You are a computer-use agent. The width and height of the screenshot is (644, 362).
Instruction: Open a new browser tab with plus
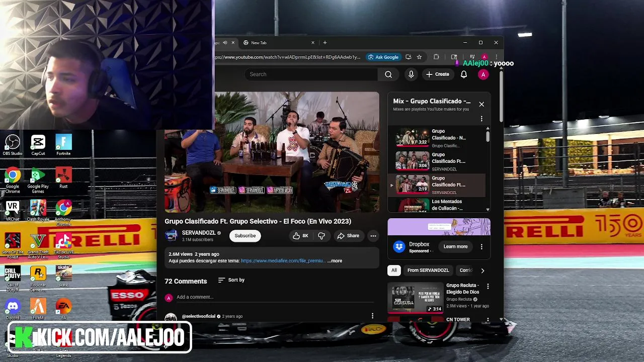(x=325, y=43)
